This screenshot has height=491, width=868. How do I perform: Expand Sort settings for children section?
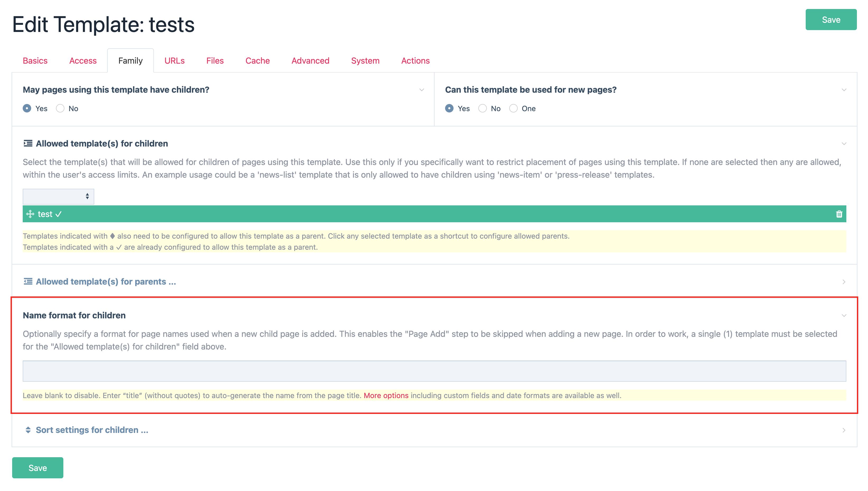click(x=92, y=430)
